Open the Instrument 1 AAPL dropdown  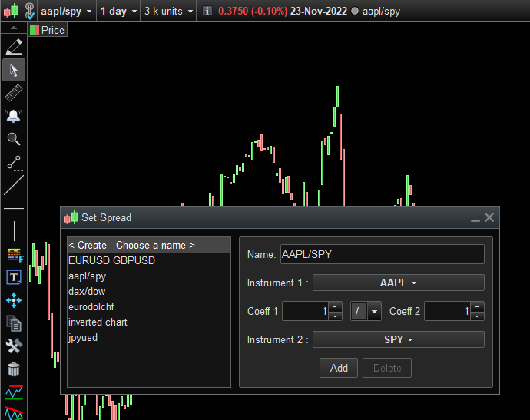[x=398, y=283]
